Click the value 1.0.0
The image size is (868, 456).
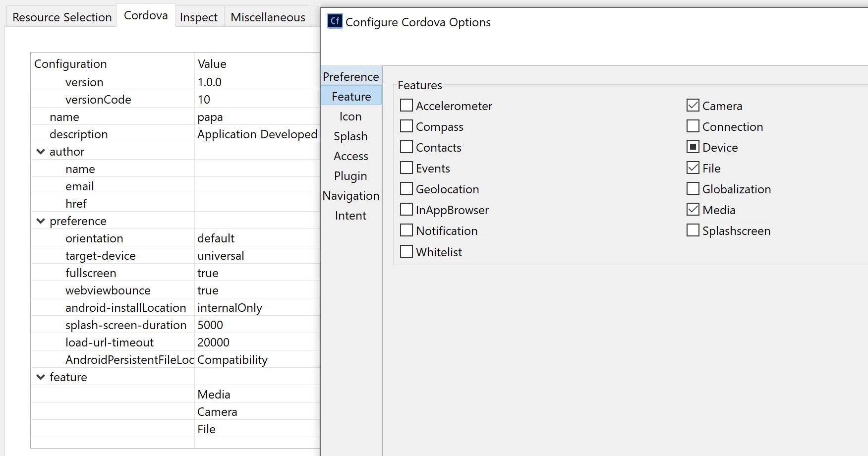[x=209, y=82]
